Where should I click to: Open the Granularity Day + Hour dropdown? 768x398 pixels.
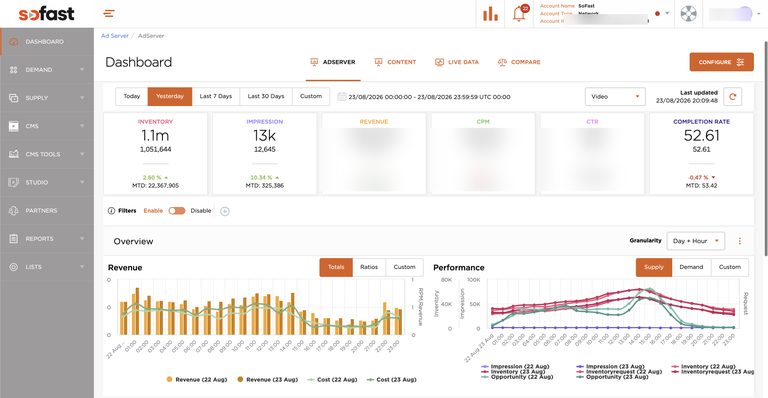696,241
